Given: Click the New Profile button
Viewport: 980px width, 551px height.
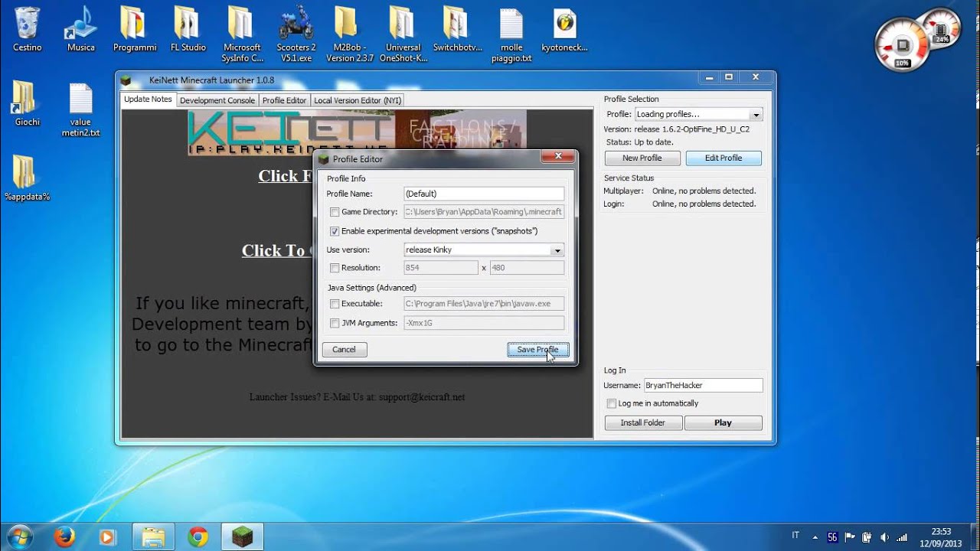Looking at the screenshot, I should (642, 158).
